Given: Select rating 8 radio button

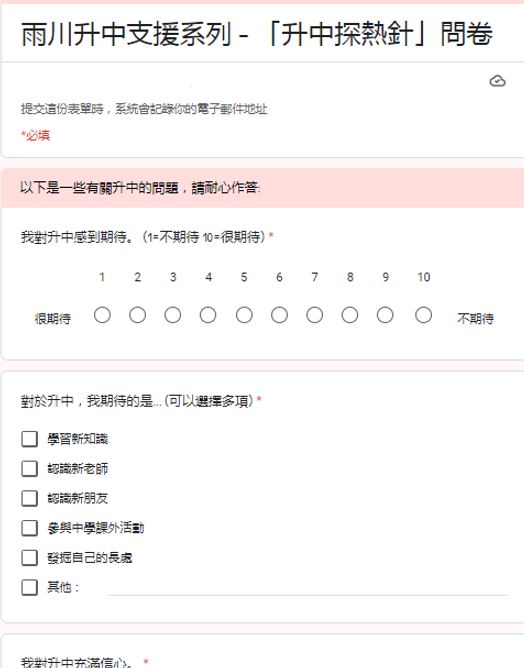Looking at the screenshot, I should (x=350, y=315).
